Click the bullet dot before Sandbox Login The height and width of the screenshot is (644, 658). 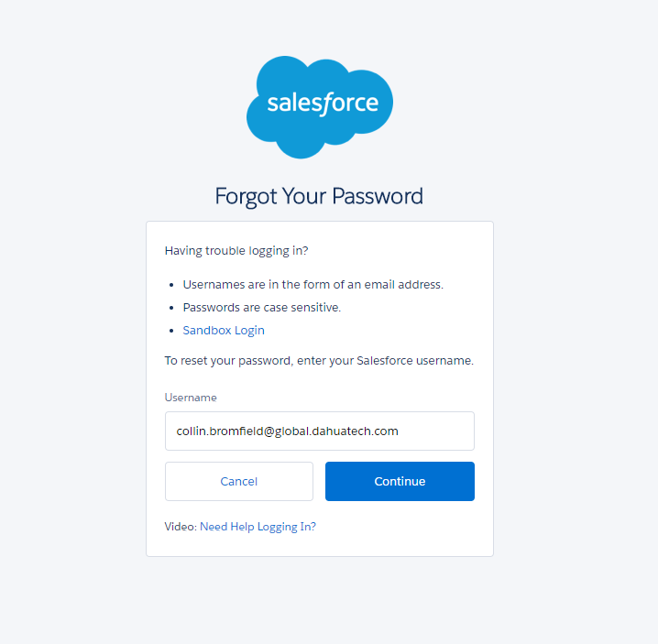(x=171, y=331)
